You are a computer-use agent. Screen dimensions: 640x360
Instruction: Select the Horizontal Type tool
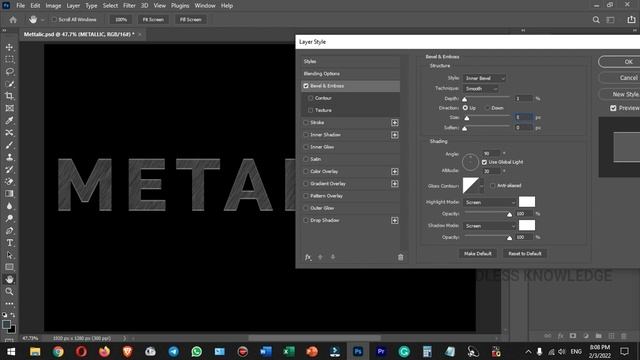[x=9, y=243]
